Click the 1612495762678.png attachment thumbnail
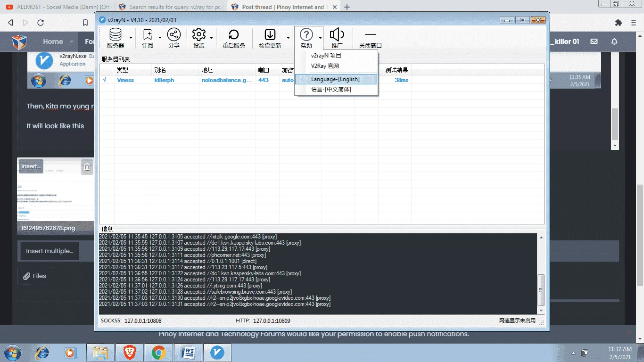The width and height of the screenshot is (644, 362). pos(55,196)
